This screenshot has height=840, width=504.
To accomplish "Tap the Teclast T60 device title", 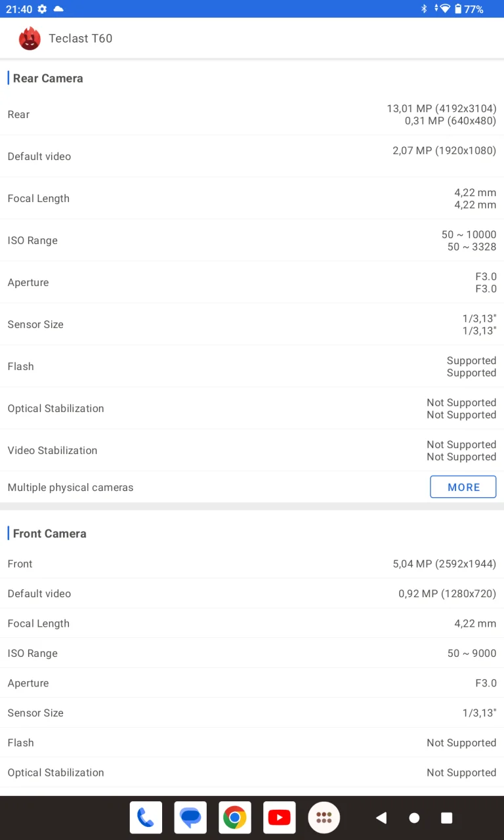I will coord(80,39).
